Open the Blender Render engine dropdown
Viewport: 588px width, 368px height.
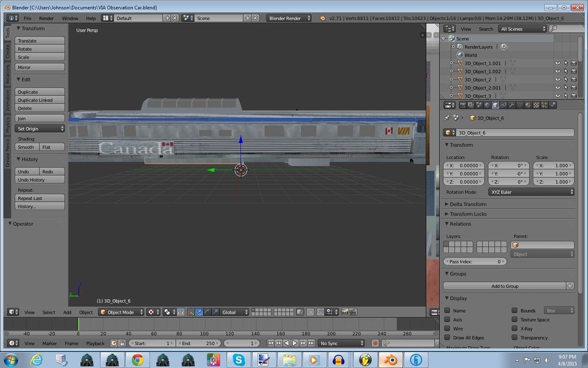(x=289, y=18)
